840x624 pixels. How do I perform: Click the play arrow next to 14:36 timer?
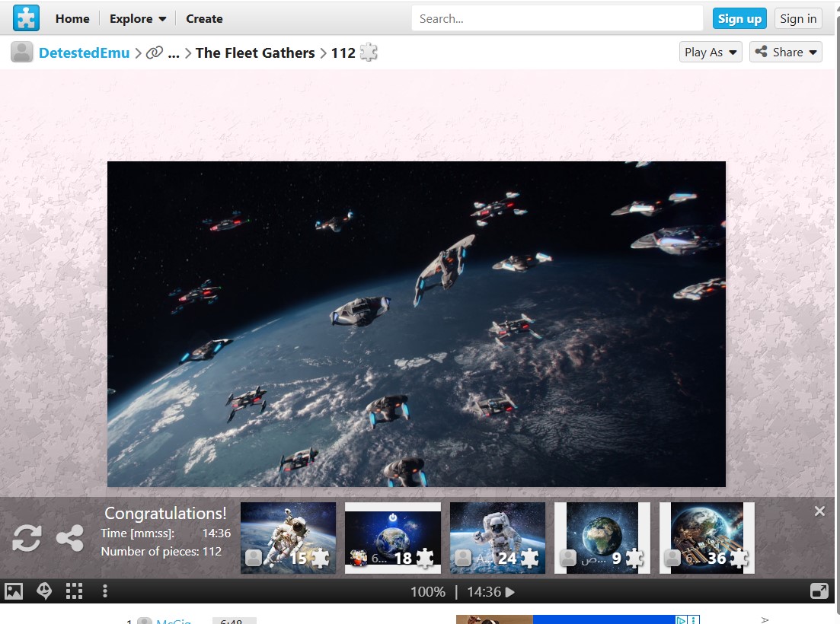tap(510, 592)
